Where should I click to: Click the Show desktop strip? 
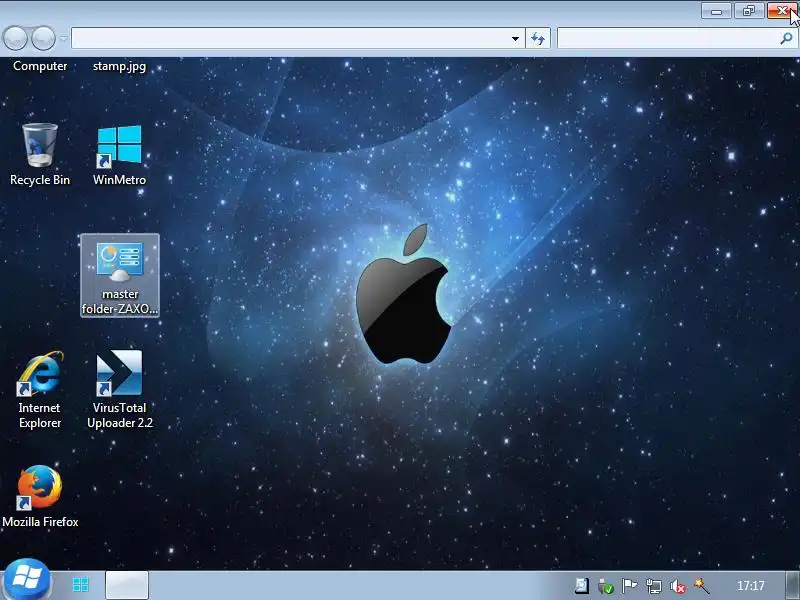[792, 585]
